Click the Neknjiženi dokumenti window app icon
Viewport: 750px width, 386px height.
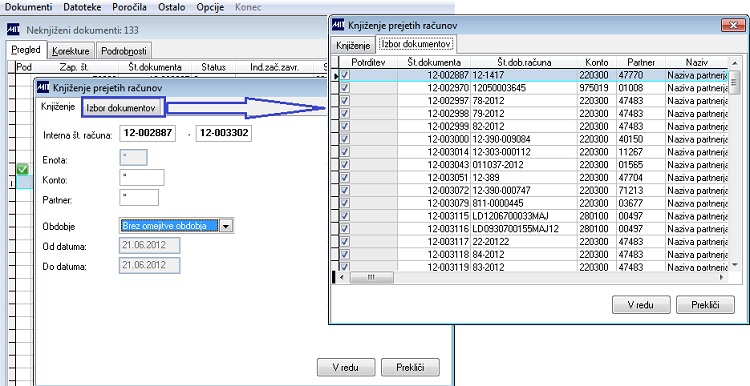click(13, 30)
